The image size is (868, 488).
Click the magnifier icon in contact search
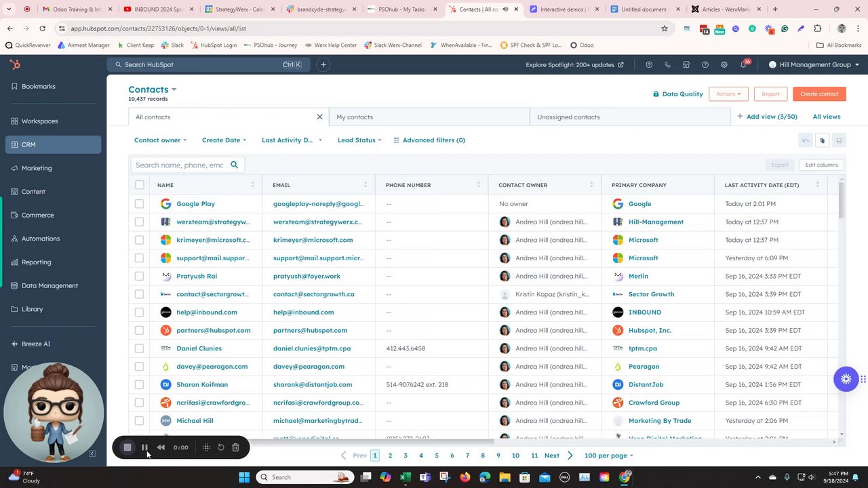(235, 165)
